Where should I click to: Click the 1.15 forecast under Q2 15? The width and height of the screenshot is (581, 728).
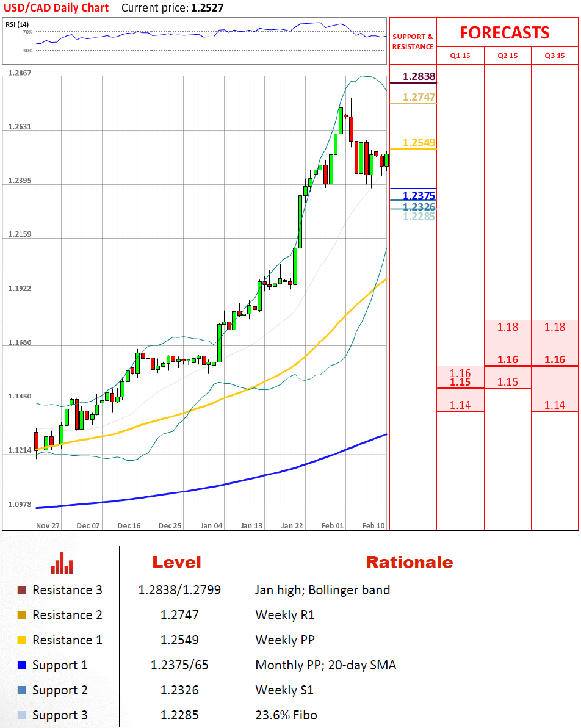coord(508,381)
